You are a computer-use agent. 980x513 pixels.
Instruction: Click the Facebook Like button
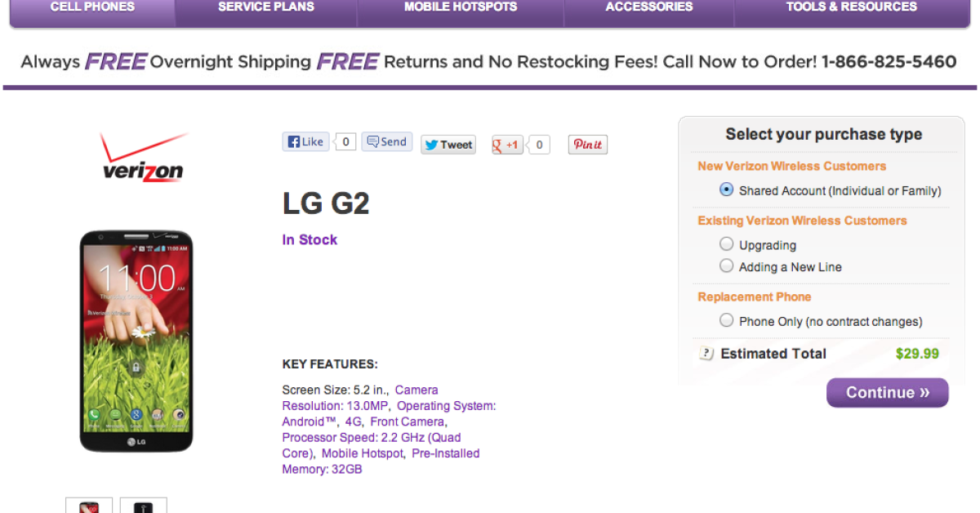[x=305, y=141]
